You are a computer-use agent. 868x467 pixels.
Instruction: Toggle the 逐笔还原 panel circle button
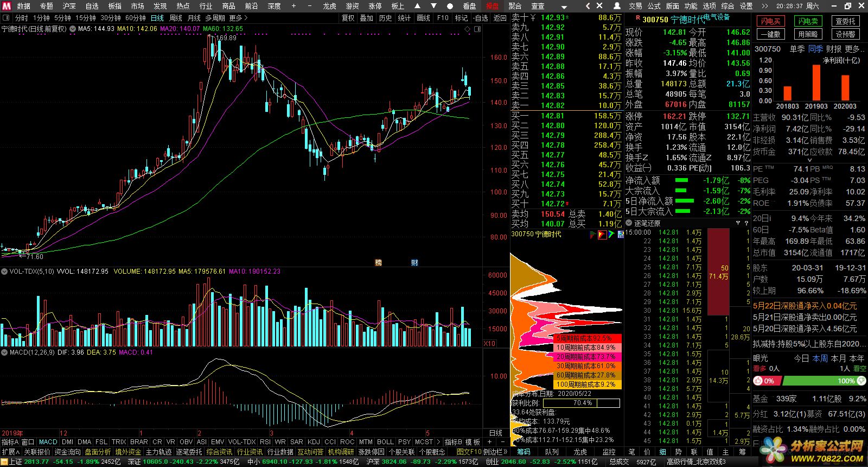pos(629,223)
